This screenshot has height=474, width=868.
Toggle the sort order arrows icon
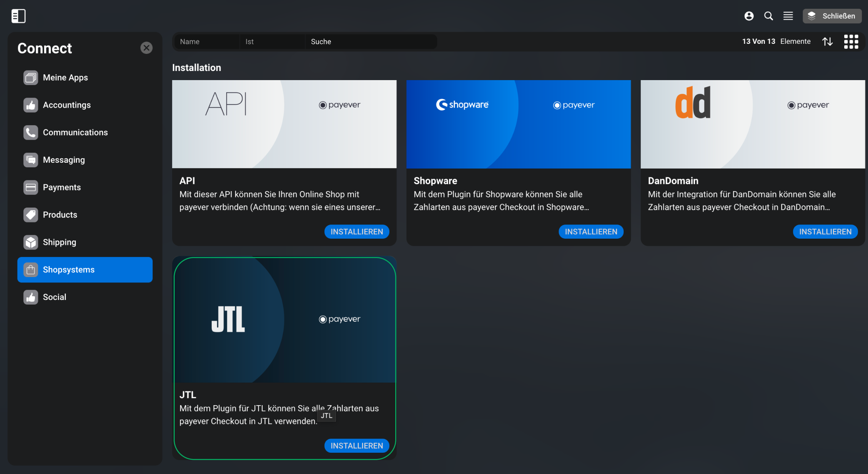[828, 41]
